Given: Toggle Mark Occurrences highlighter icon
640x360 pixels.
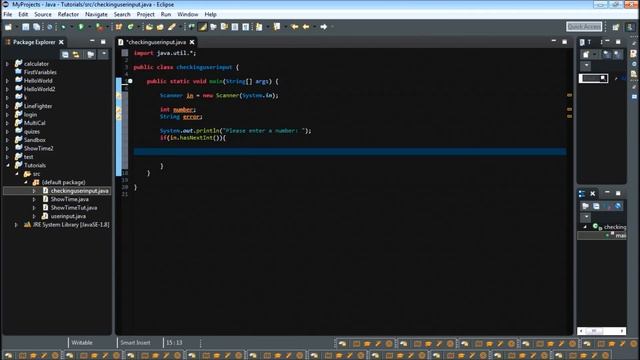Looking at the screenshot, I should [x=202, y=27].
